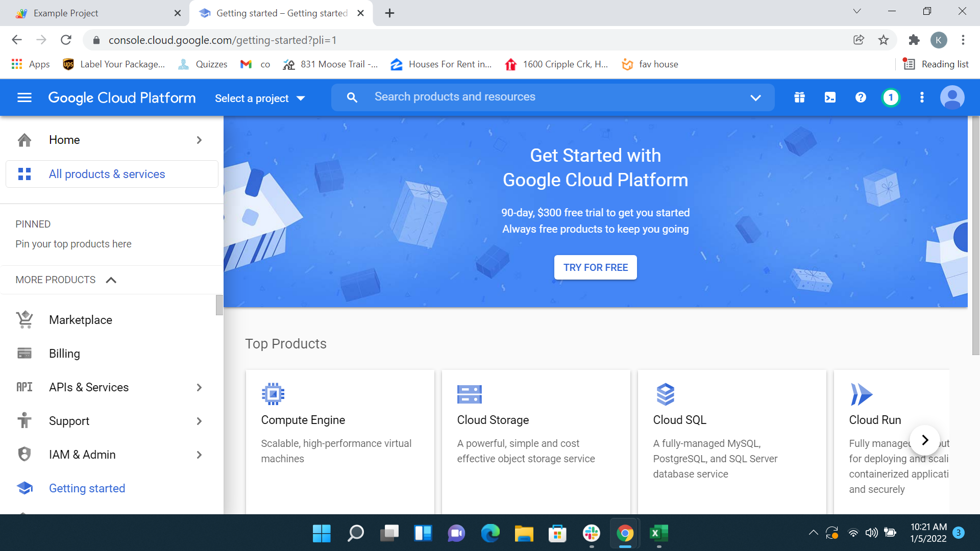The height and width of the screenshot is (551, 980).
Task: Open Microsoft Edge from taskbar
Action: 490,533
